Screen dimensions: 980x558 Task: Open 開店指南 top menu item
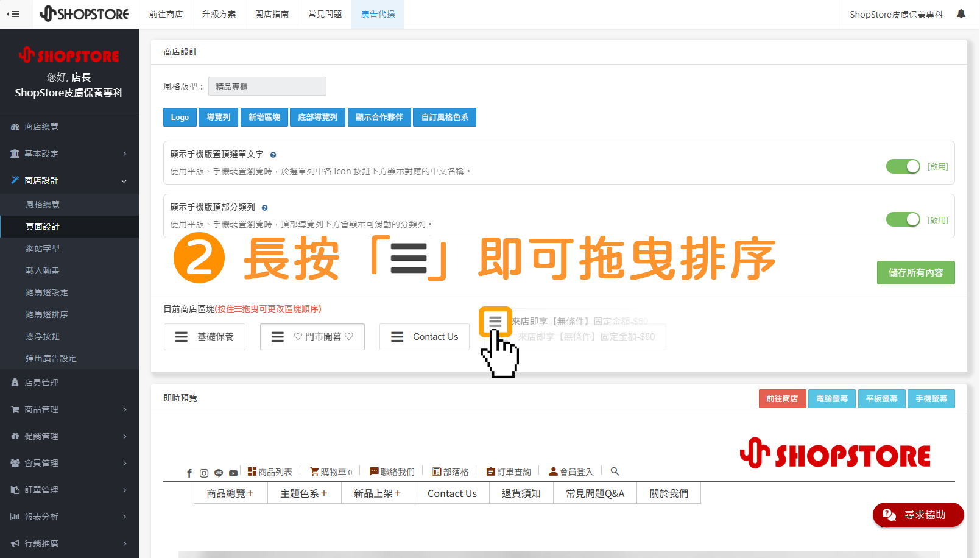(x=272, y=14)
